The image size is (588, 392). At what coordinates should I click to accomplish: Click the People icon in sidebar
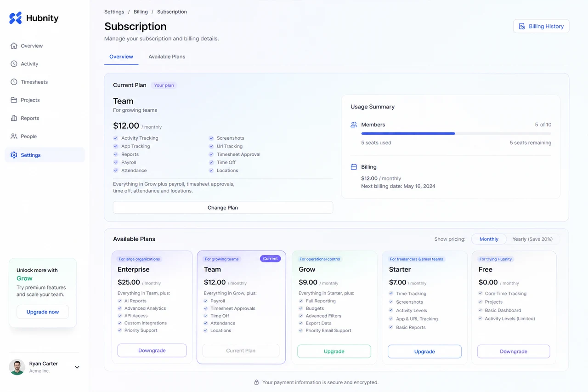(14, 136)
